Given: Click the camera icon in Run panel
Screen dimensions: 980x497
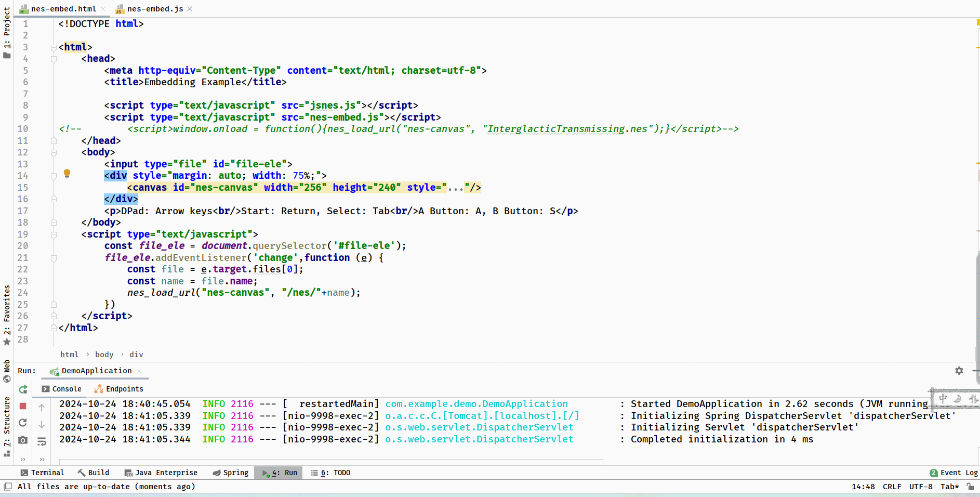Looking at the screenshot, I should (x=23, y=440).
